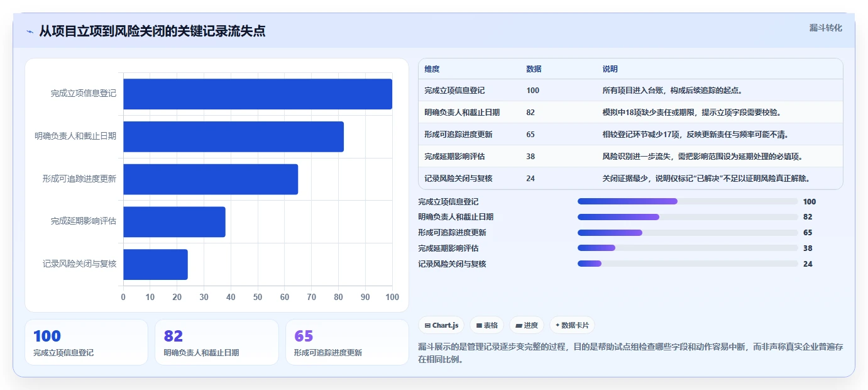Image resolution: width=868 pixels, height=390 pixels.
Task: Click the progress bar showing 24
Action: (688, 264)
